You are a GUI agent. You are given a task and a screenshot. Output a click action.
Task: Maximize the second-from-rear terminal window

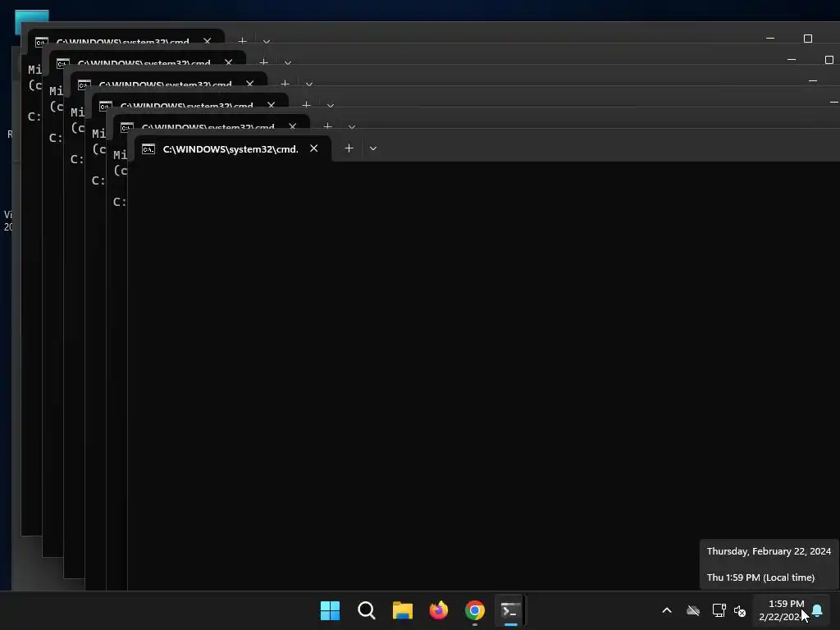(x=829, y=59)
